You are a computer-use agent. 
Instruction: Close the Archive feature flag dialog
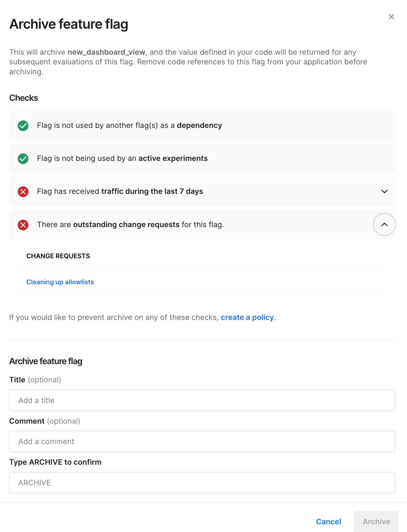pos(391,16)
